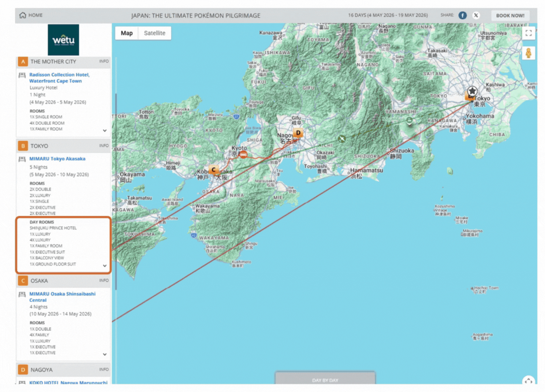Select the Street View pegman
The width and height of the screenshot is (545, 392).
(529, 53)
